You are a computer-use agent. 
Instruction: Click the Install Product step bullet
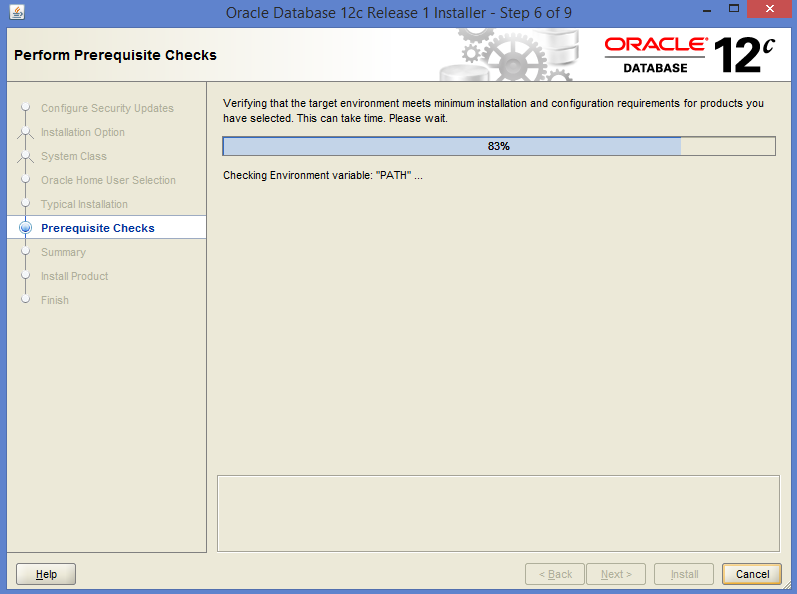tap(25, 276)
